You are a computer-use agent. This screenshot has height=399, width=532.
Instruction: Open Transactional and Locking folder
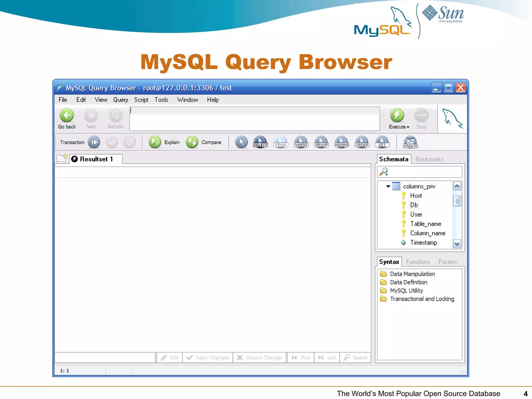(417, 299)
